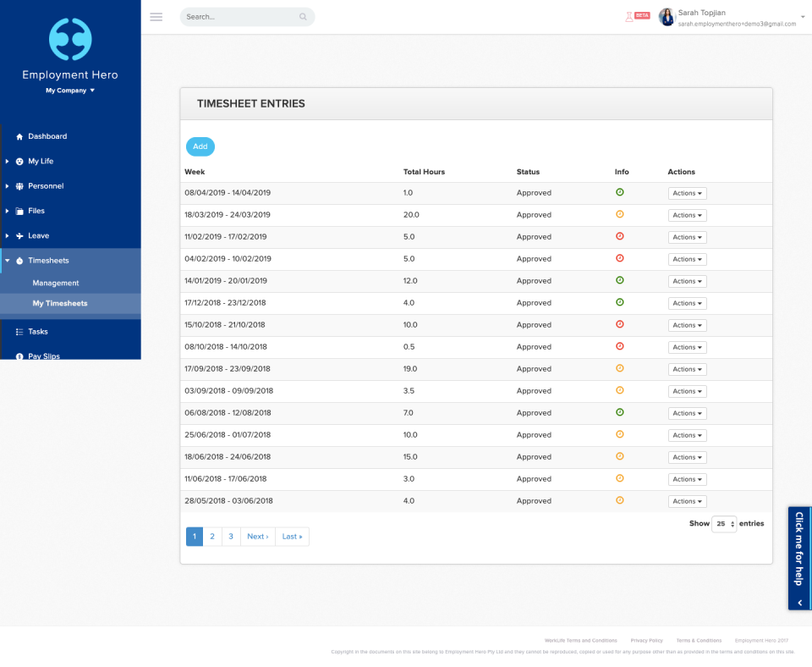Image resolution: width=812 pixels, height=667 pixels.
Task: Click Sarah Topjian's profile avatar
Action: tap(667, 17)
